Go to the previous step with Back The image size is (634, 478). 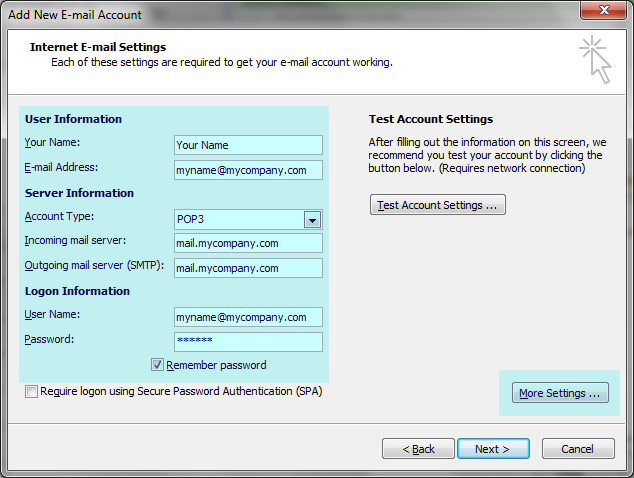(418, 449)
